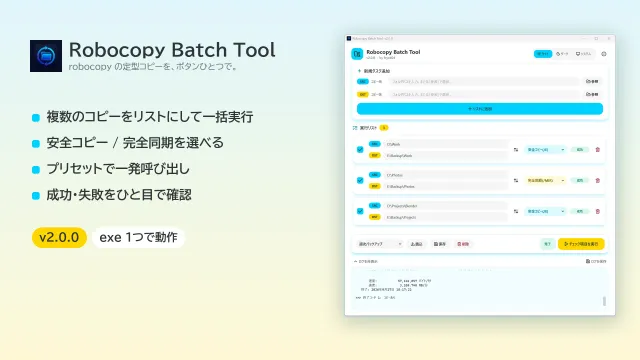Click the SRC badge in new task form
The width and height of the screenshot is (640, 360).
(362, 82)
